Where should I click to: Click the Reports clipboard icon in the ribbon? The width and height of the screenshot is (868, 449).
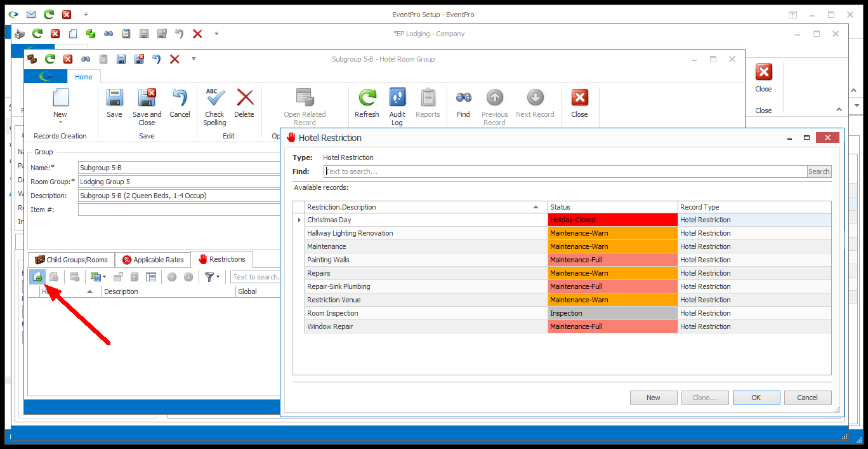[x=428, y=103]
